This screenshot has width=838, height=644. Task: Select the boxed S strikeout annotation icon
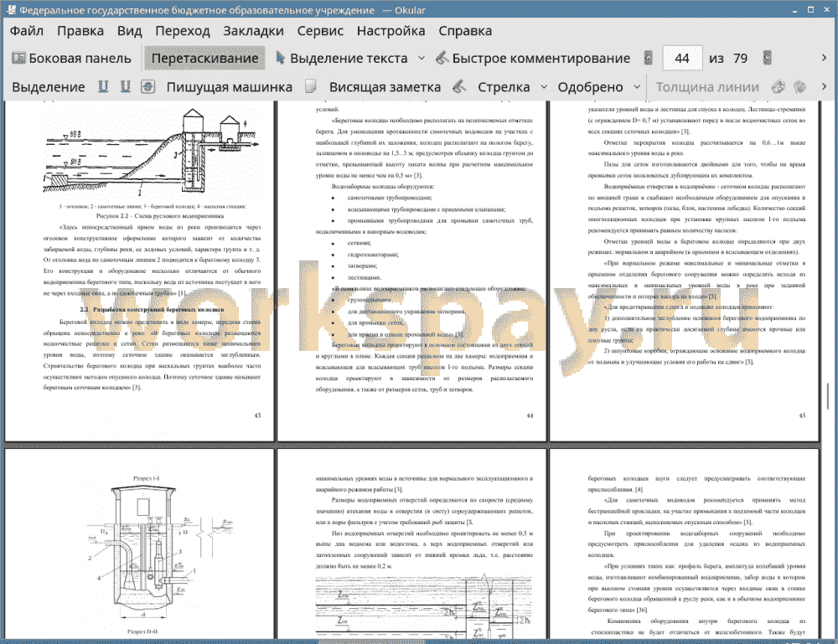pos(148,86)
